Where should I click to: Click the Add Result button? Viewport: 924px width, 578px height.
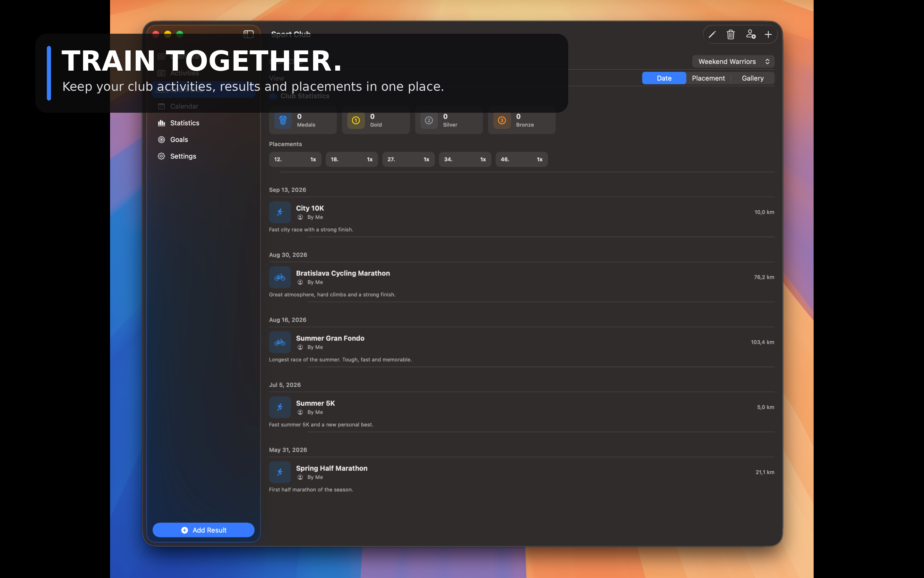click(203, 530)
